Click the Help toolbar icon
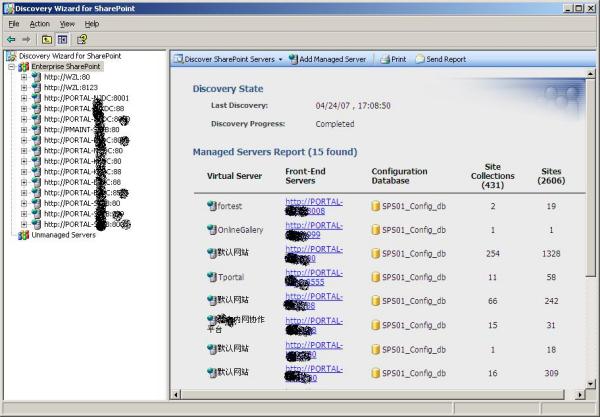600x417 pixels. [82, 39]
